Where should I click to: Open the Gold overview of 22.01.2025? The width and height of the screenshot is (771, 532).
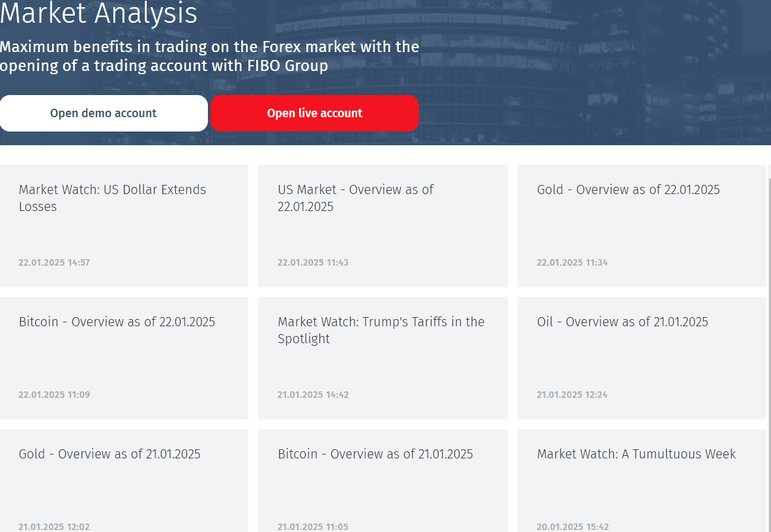point(628,189)
